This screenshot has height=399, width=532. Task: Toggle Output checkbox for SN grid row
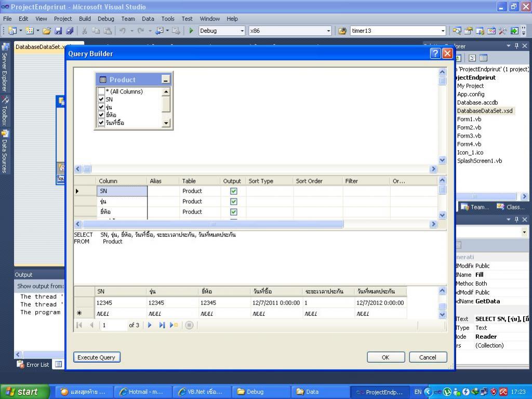point(233,191)
